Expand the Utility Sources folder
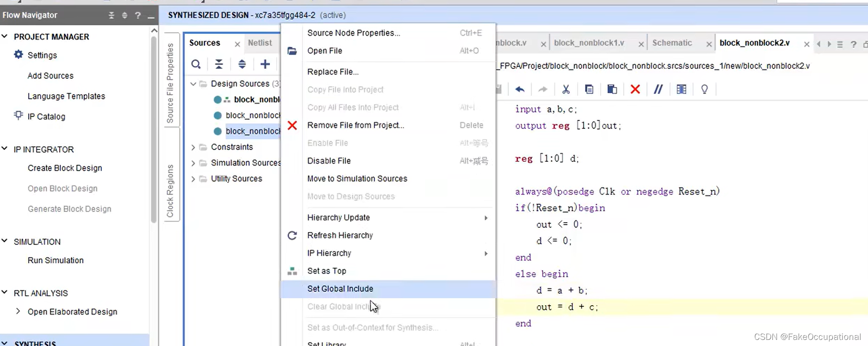 (x=193, y=179)
